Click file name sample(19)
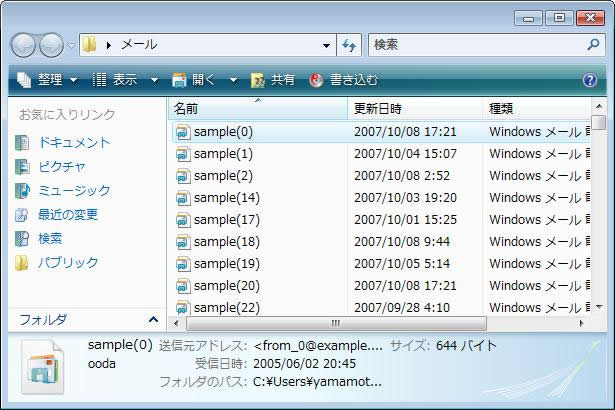 [227, 264]
